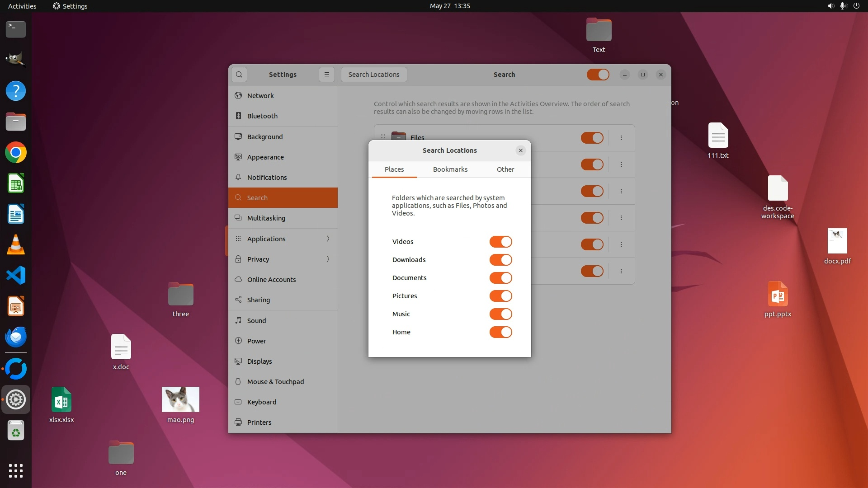
Task: Expand the Applications submenu chevron
Action: coord(328,239)
